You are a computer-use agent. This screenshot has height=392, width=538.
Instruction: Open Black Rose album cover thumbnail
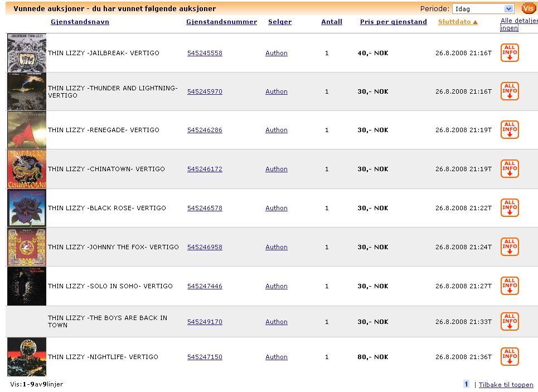click(27, 207)
